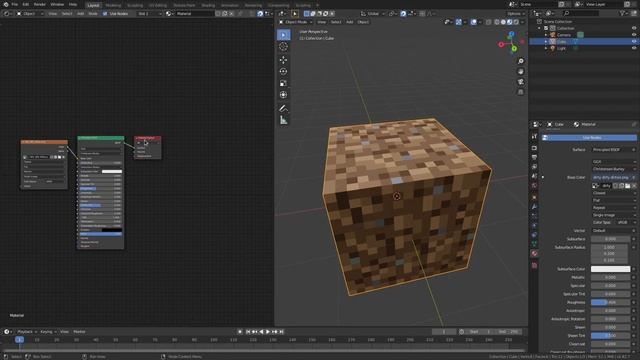Open Physics properties tab icon
Screen dimensions: 640x360
[x=534, y=225]
